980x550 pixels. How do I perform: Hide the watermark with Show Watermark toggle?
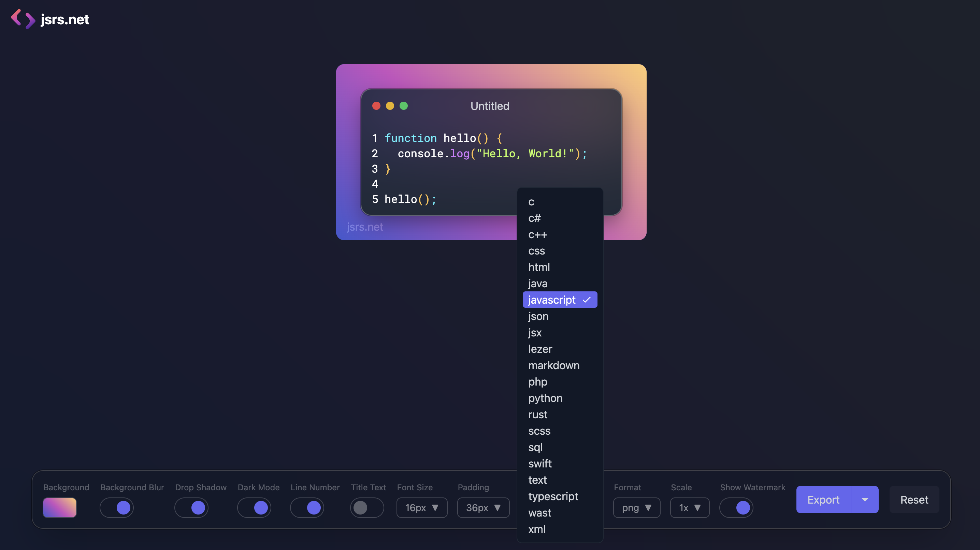[736, 507]
